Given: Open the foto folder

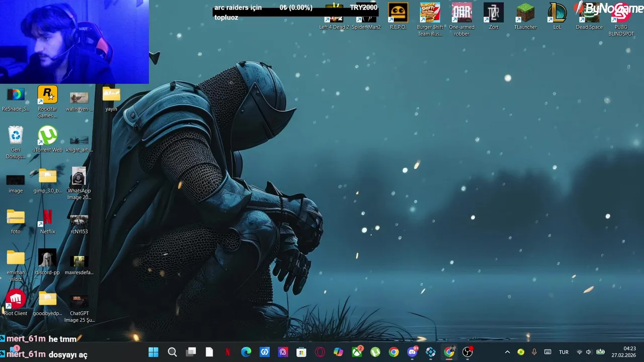Looking at the screenshot, I should (16, 222).
